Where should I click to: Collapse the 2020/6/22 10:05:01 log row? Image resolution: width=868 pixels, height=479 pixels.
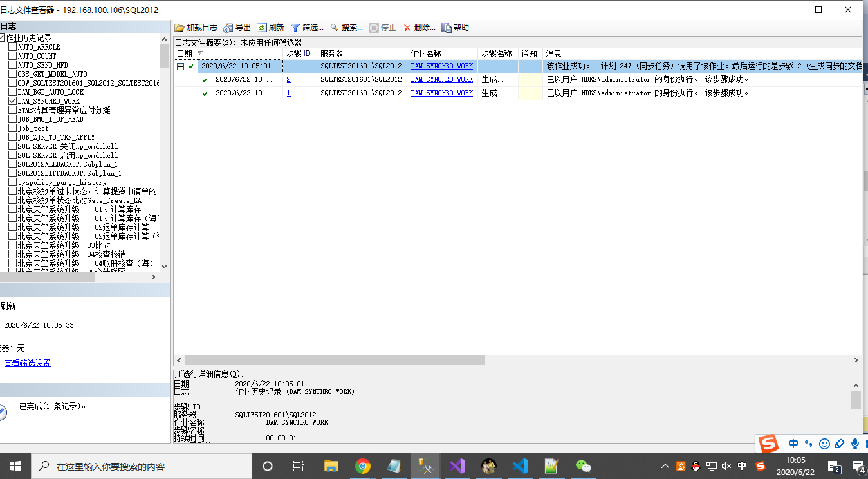[x=181, y=66]
